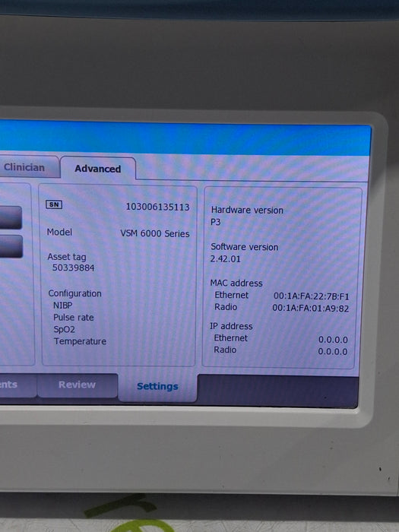399x532 pixels.
Task: Select Ethernet IP address 0.0.0.0
Action: pyautogui.click(x=333, y=340)
